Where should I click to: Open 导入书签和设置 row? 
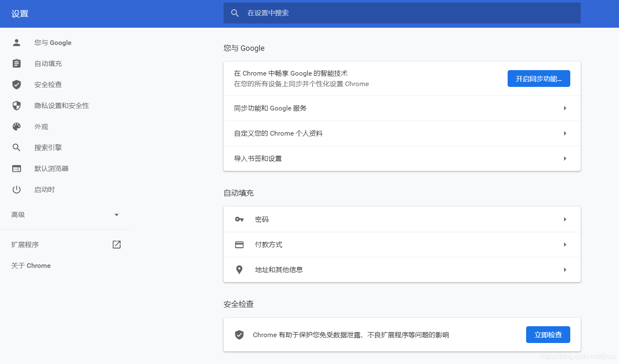pyautogui.click(x=402, y=158)
